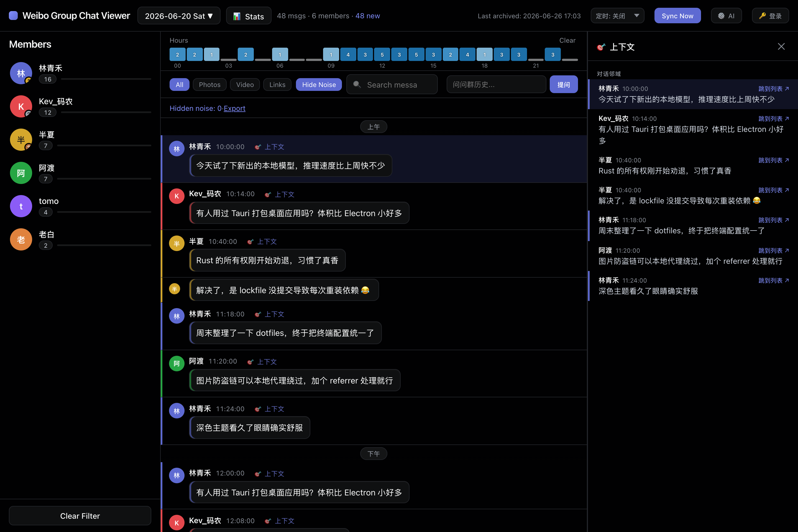This screenshot has height=532, width=798.
Task: Click the search magnifier icon
Action: pyautogui.click(x=357, y=84)
